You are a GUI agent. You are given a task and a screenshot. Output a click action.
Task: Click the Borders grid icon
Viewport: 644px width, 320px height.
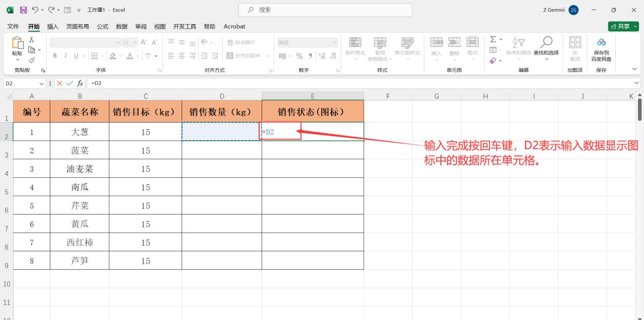click(x=95, y=56)
